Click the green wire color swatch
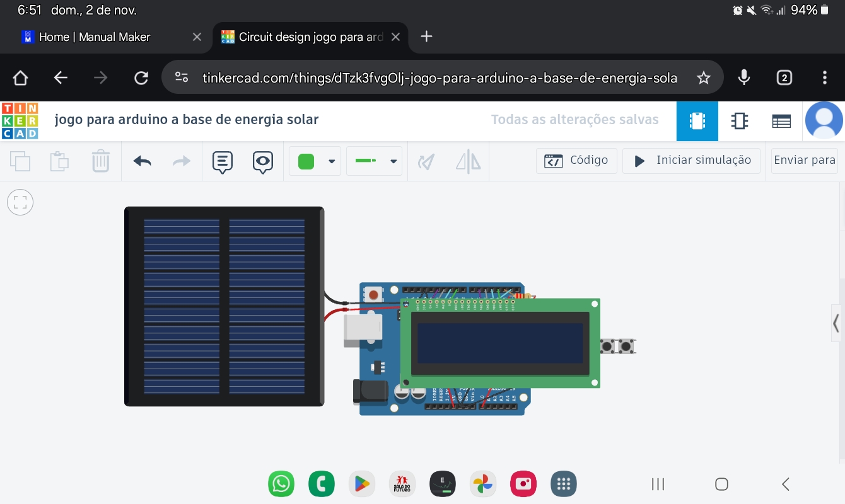The image size is (845, 504). coord(306,161)
